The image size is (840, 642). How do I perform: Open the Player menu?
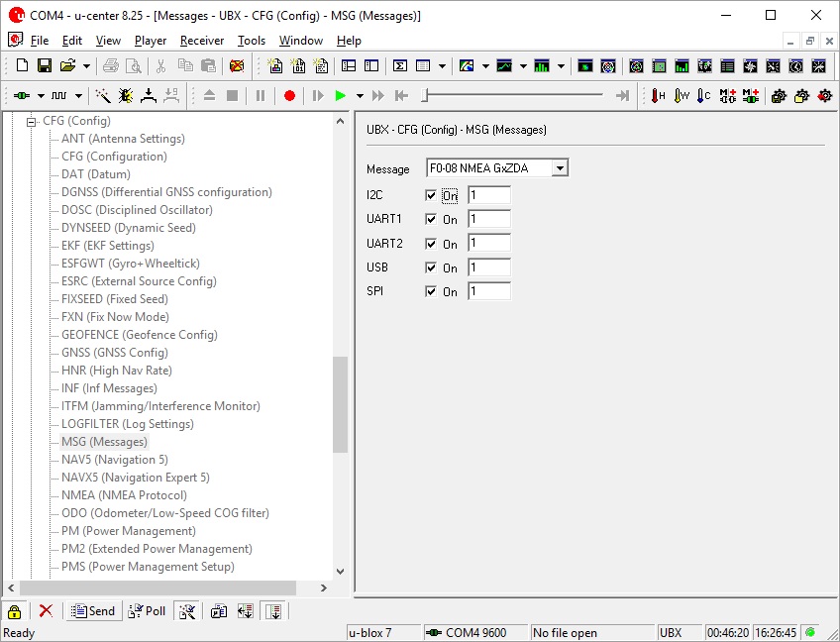click(x=151, y=41)
